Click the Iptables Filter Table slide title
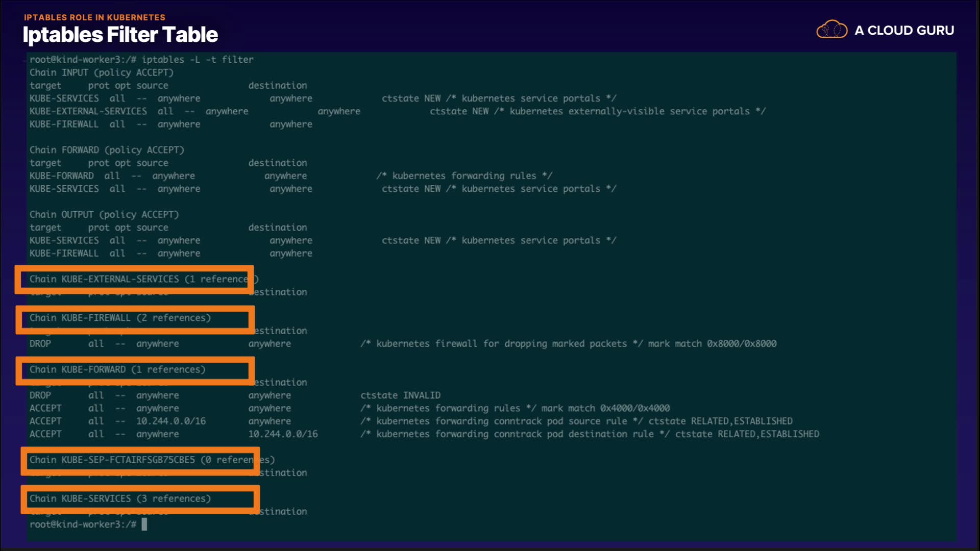This screenshot has width=980, height=551. [120, 35]
